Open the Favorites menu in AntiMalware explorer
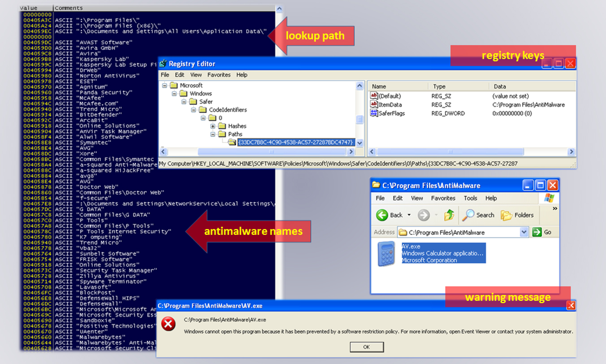The height and width of the screenshot is (364, 606). [x=443, y=198]
